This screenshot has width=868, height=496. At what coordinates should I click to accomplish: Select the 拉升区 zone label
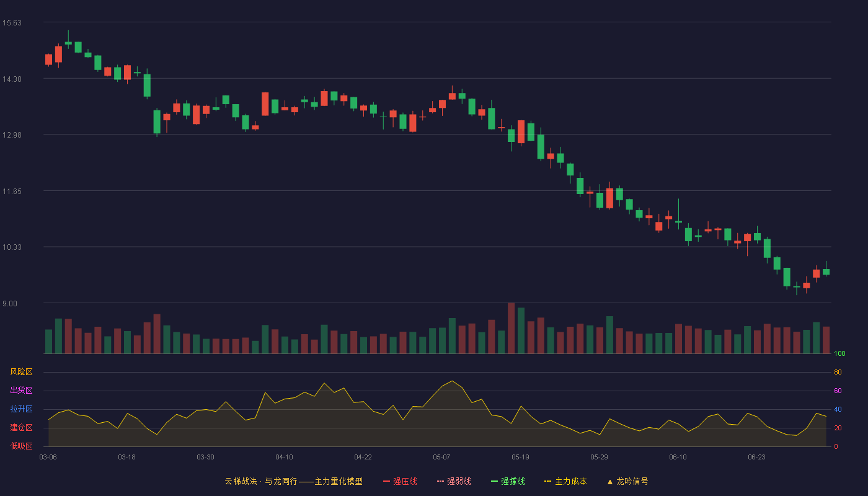21,409
